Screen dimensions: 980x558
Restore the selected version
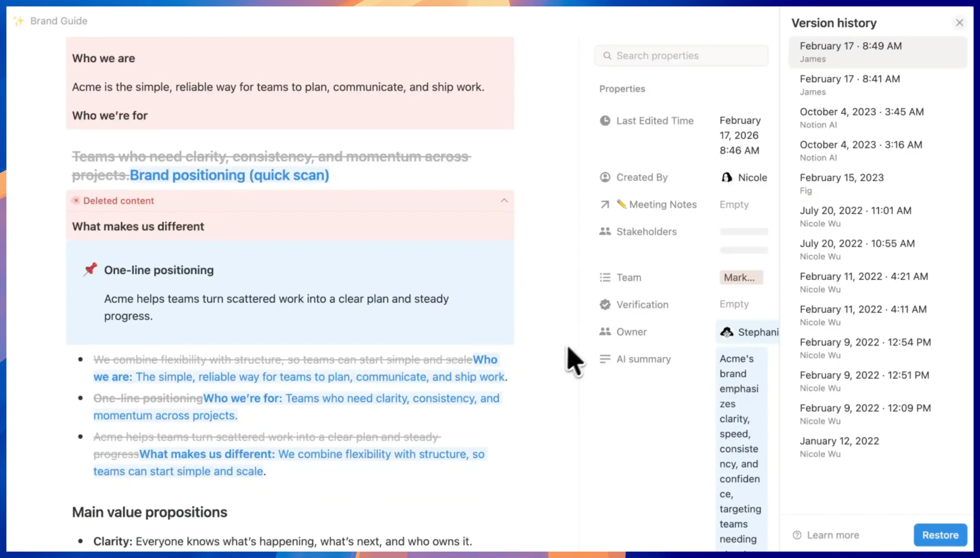point(940,535)
